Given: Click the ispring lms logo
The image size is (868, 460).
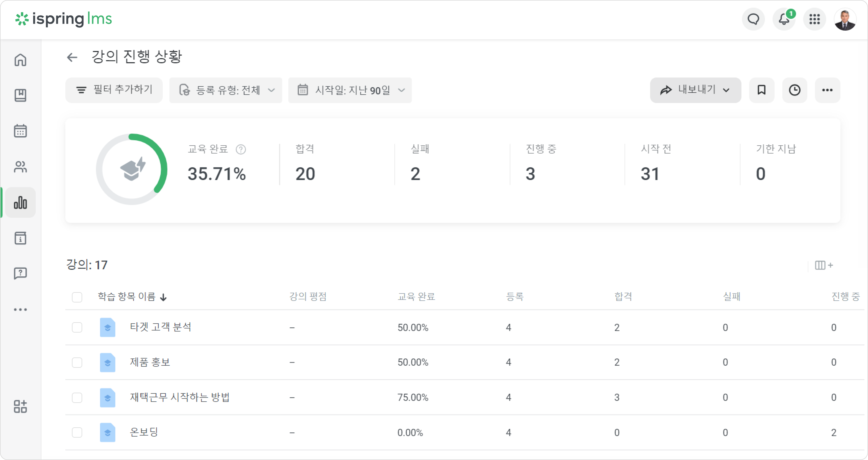Looking at the screenshot, I should [x=63, y=19].
